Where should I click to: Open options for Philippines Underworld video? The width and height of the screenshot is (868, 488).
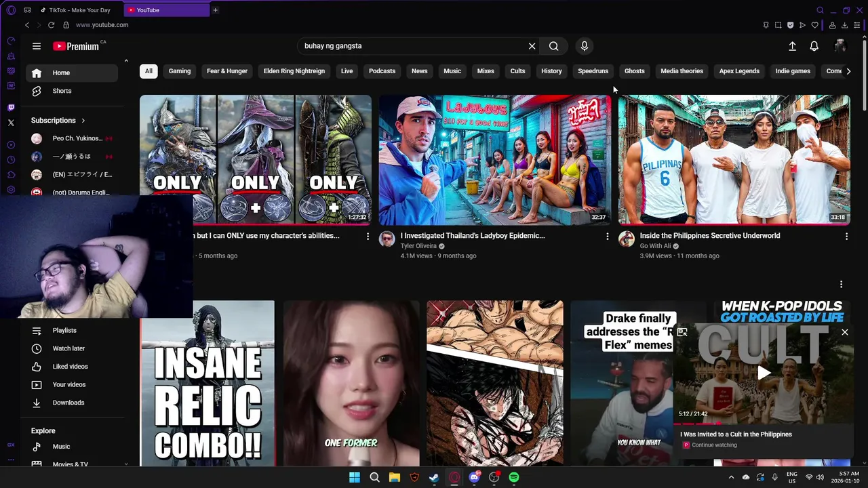(846, 237)
